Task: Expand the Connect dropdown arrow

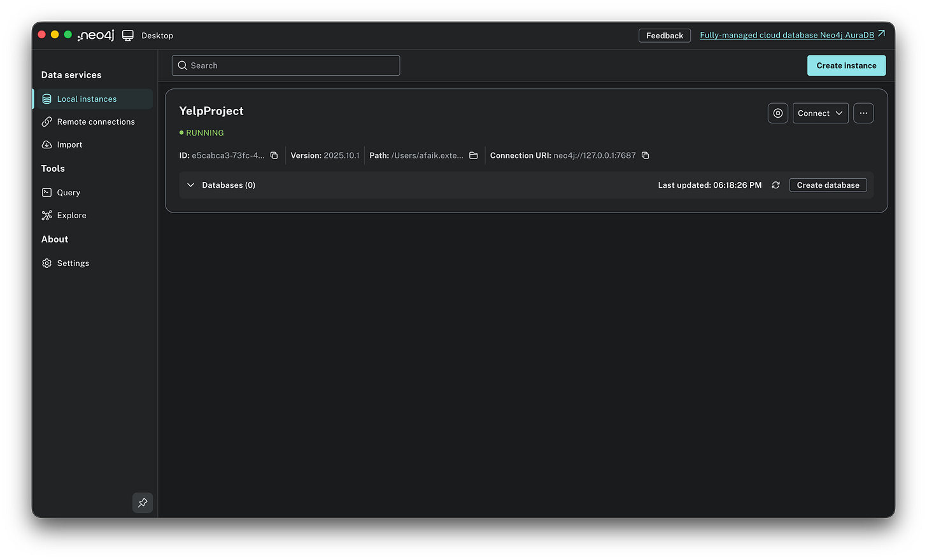Action: 839,113
